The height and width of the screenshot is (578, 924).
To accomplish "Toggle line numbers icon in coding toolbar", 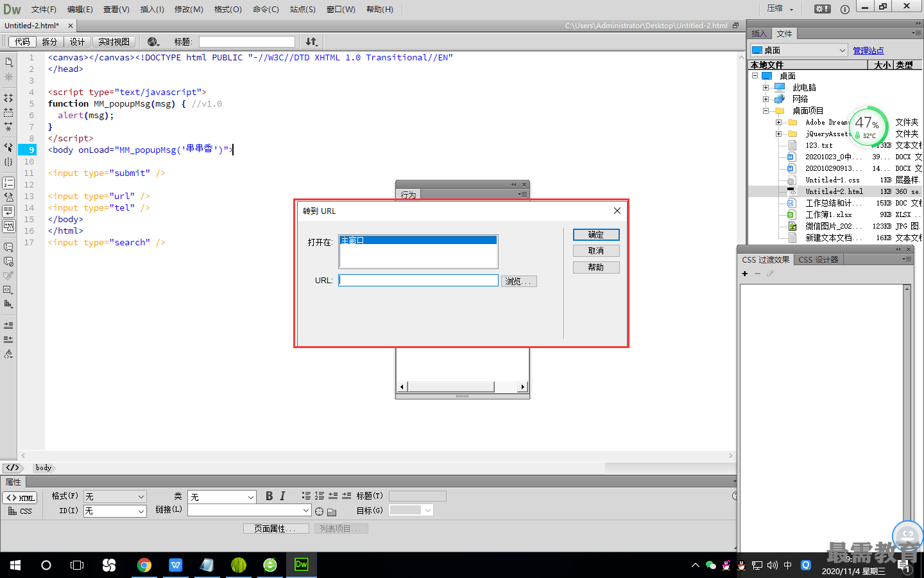I will point(8,183).
